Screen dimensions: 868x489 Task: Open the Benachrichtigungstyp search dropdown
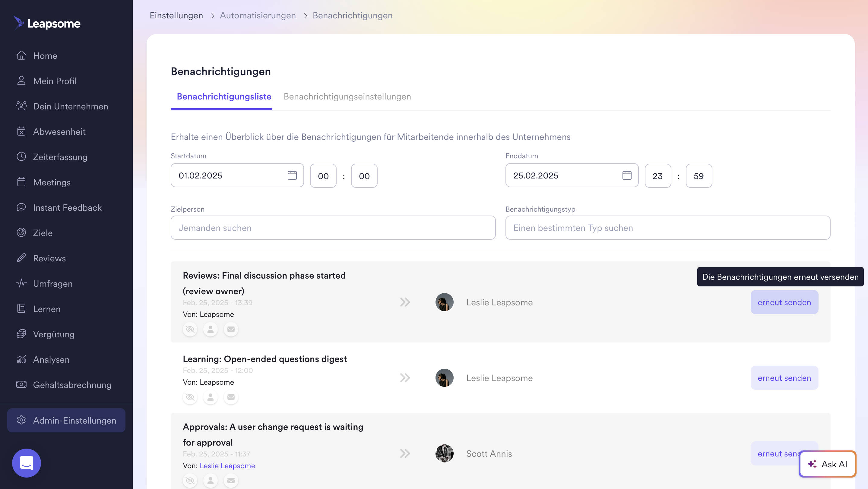pos(667,228)
